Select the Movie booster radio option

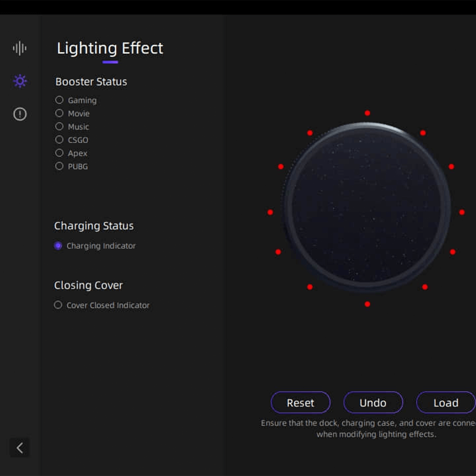coord(60,113)
